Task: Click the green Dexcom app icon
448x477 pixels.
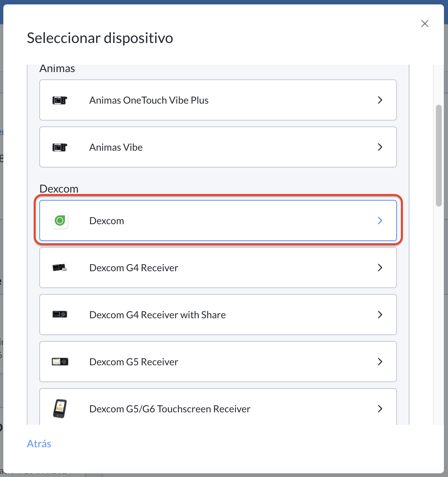Action: pyautogui.click(x=60, y=220)
